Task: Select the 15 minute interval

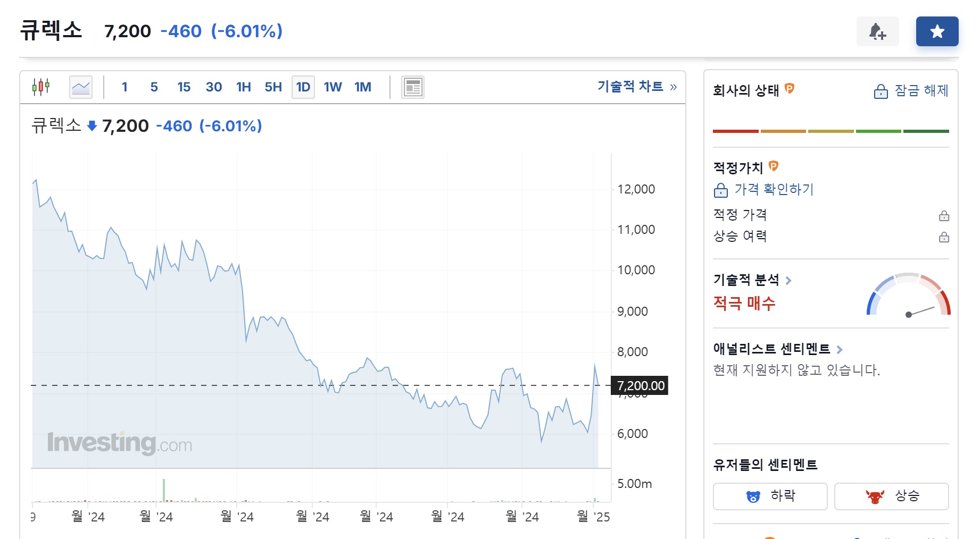Action: click(x=184, y=87)
